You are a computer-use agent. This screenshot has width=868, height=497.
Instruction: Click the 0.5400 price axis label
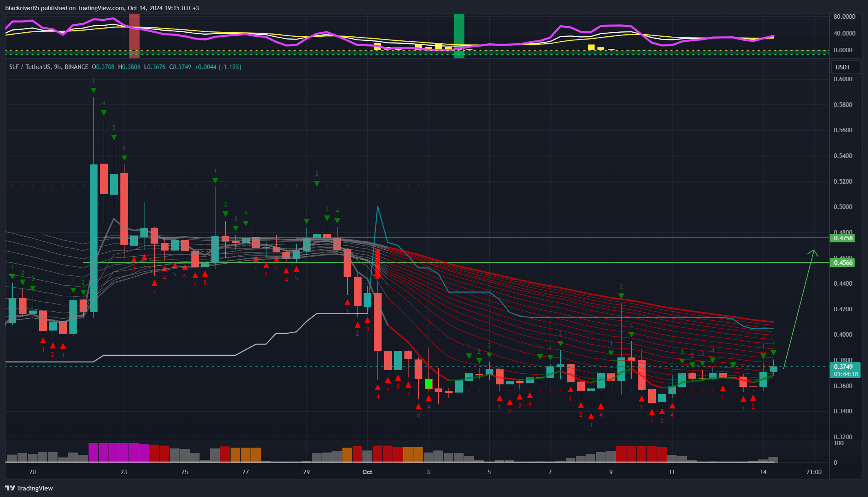pos(843,156)
